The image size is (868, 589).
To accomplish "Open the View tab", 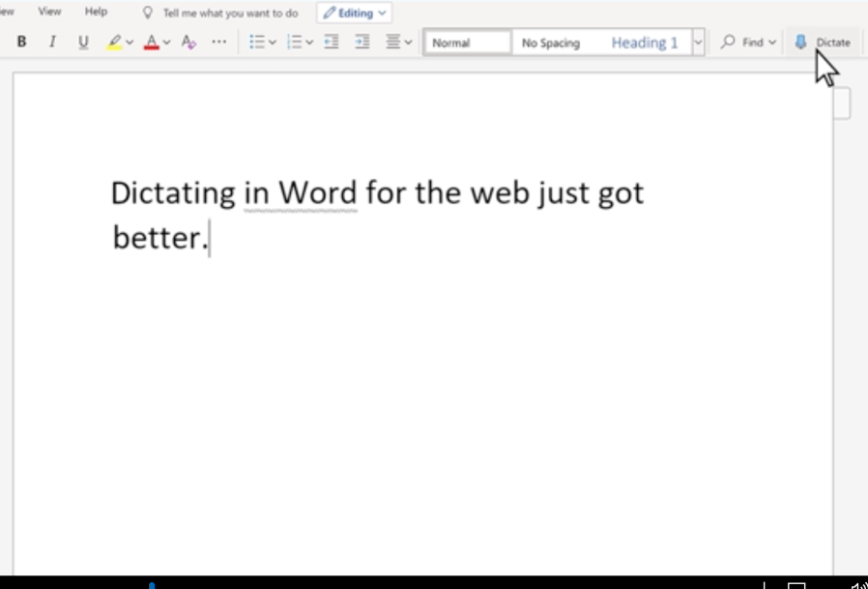I will click(49, 12).
